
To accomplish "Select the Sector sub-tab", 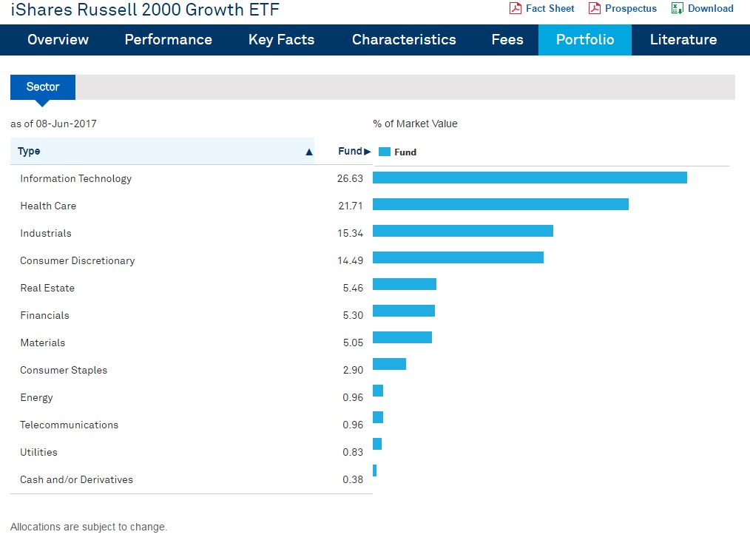I will click(x=43, y=87).
